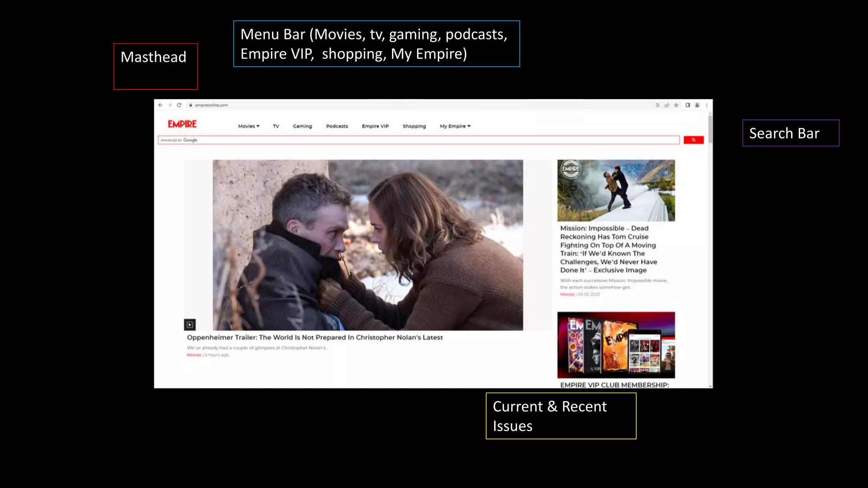The width and height of the screenshot is (868, 488).
Task: Expand the Movies dropdown menu
Action: (248, 126)
